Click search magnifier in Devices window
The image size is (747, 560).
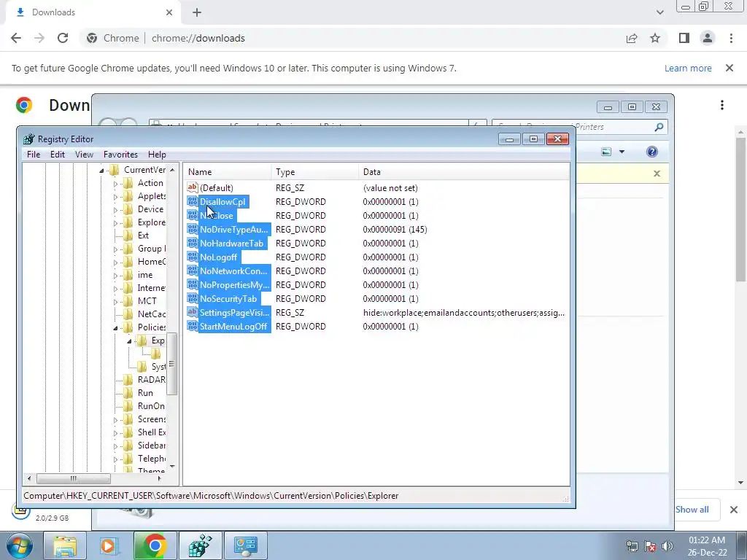point(659,127)
